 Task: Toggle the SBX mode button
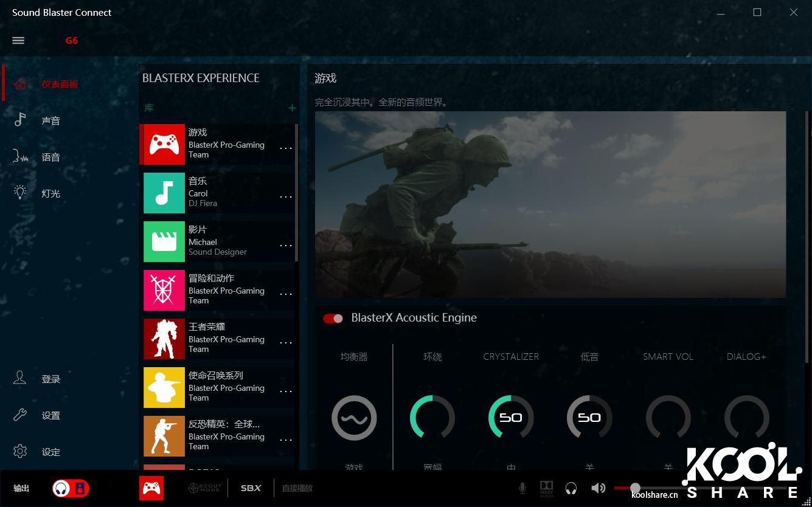pos(251,488)
